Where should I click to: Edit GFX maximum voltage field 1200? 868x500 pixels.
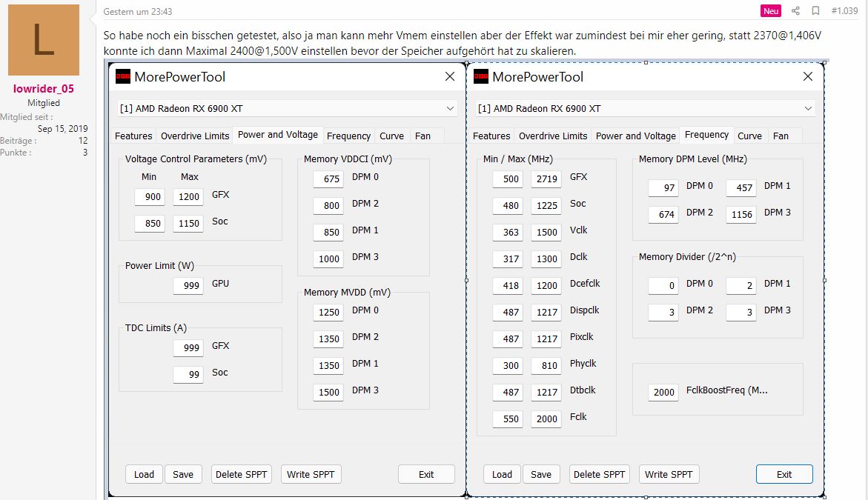[x=188, y=196]
